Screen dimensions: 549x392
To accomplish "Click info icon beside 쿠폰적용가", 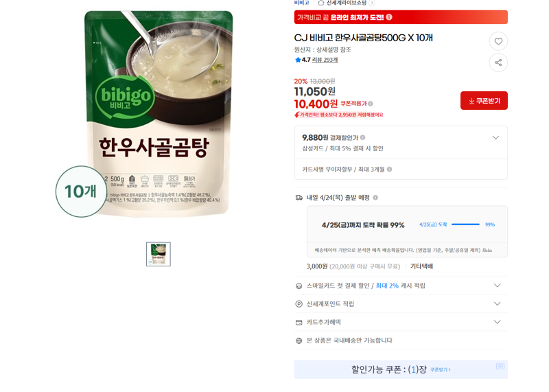I will pos(371,104).
